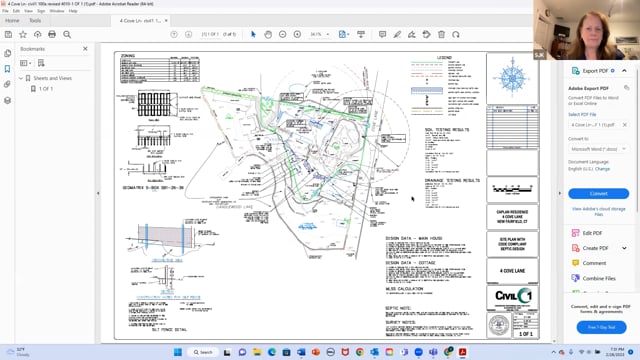
Task: Close the 4 Cove Ln document tab
Action: [x=166, y=20]
